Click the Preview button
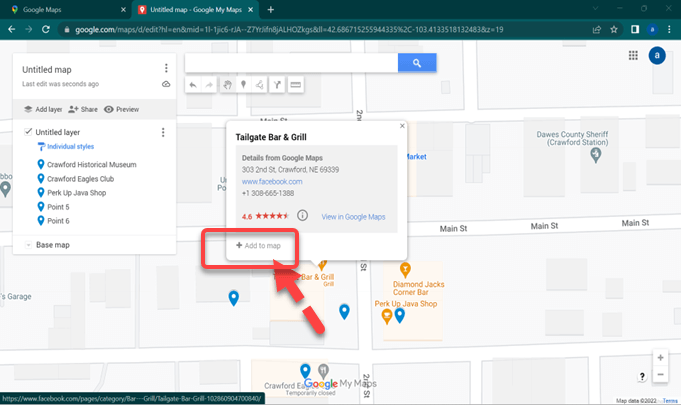 [122, 109]
